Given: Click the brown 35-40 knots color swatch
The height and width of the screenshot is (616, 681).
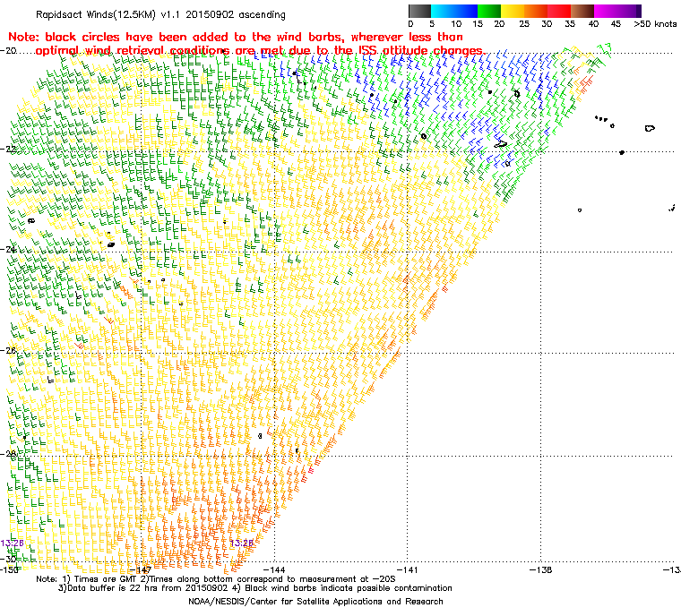Looking at the screenshot, I should pos(582,11).
